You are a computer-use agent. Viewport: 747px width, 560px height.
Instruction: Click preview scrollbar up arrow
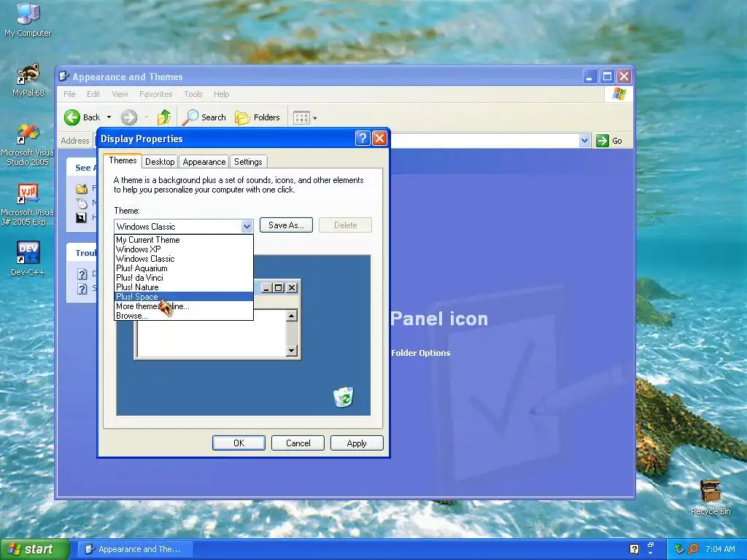click(292, 315)
